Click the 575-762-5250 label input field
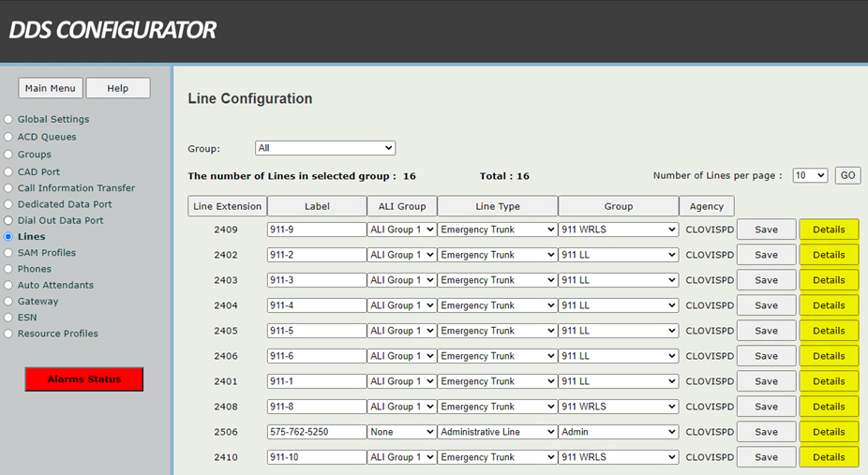The height and width of the screenshot is (475, 868). (317, 432)
